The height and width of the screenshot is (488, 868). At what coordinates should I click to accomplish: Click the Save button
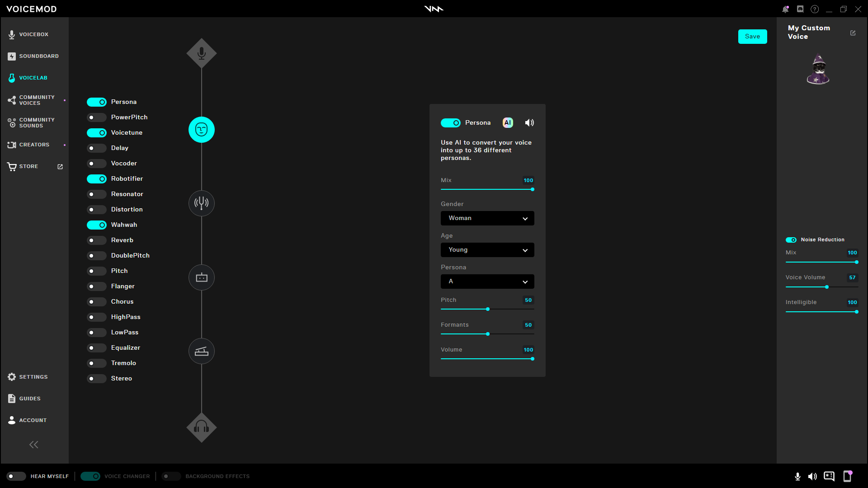[x=752, y=36]
